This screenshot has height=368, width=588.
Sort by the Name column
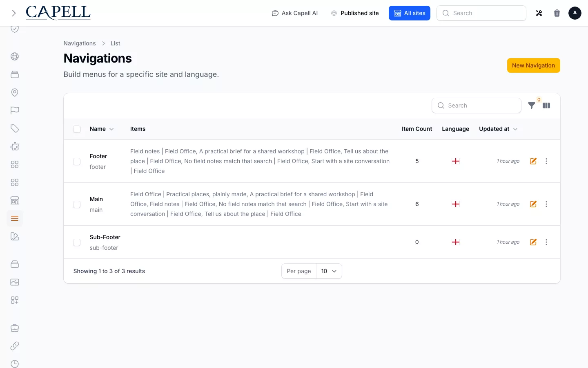point(102,129)
